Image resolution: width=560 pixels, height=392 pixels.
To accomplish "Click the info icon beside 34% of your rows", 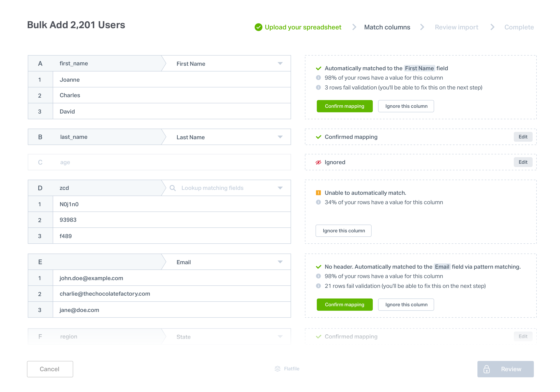I will [318, 202].
